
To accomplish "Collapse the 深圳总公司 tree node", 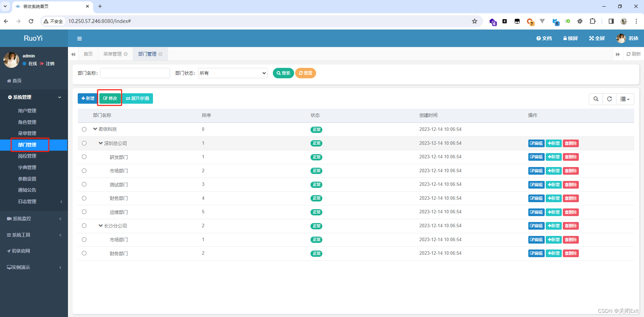I will tap(101, 143).
